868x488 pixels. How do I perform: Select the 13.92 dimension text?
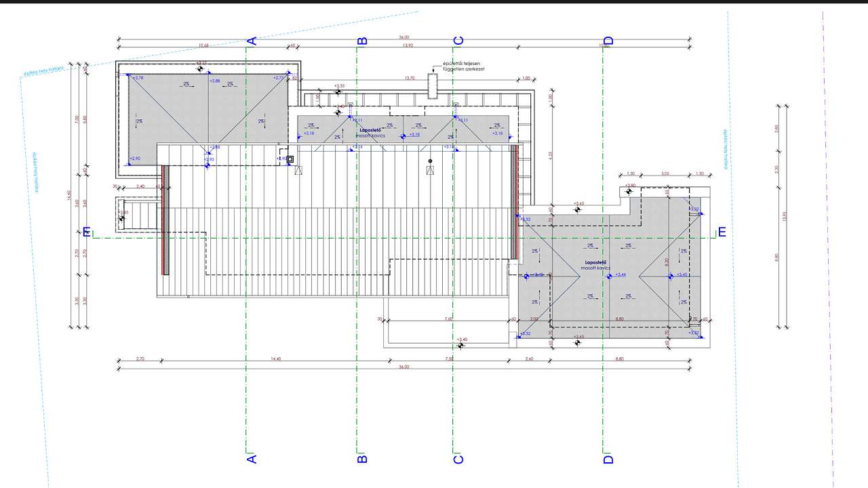408,45
